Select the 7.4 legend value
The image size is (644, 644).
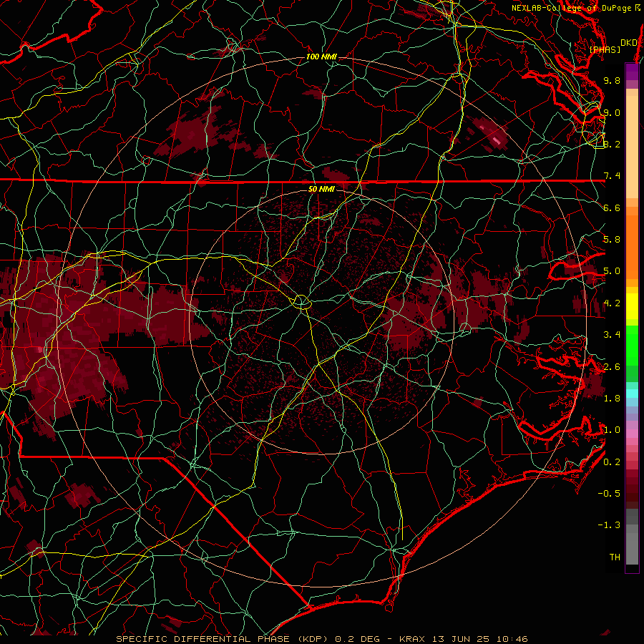[612, 176]
